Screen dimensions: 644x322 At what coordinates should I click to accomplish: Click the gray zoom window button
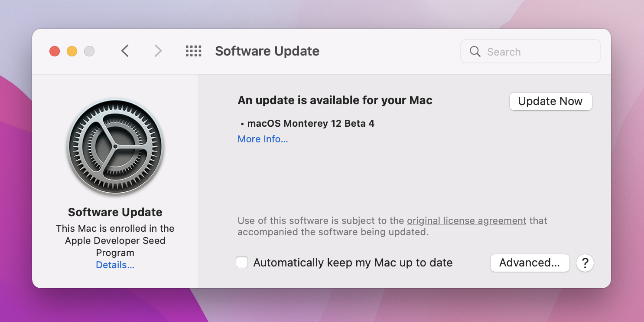pyautogui.click(x=89, y=51)
